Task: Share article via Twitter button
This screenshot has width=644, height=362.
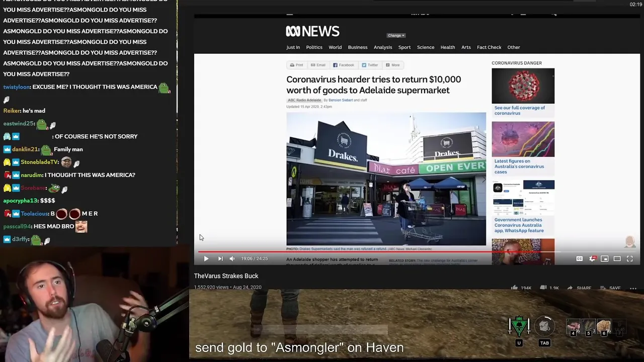Action: [x=370, y=65]
